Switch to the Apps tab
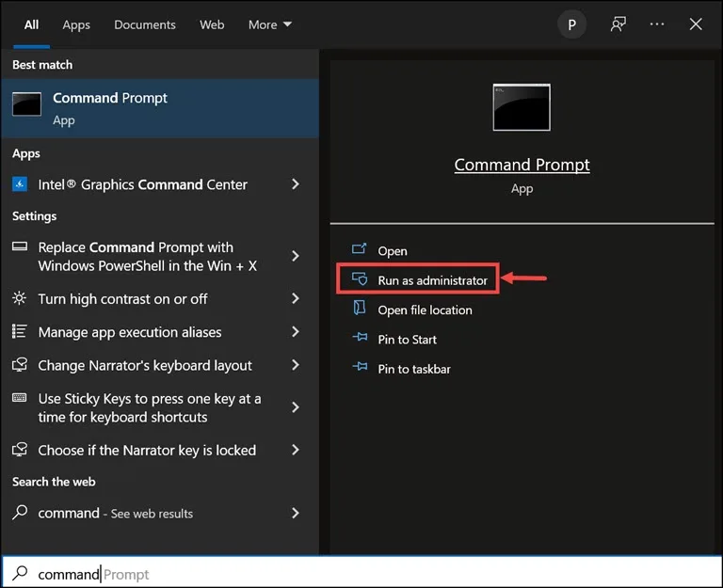723x588 pixels. tap(76, 24)
